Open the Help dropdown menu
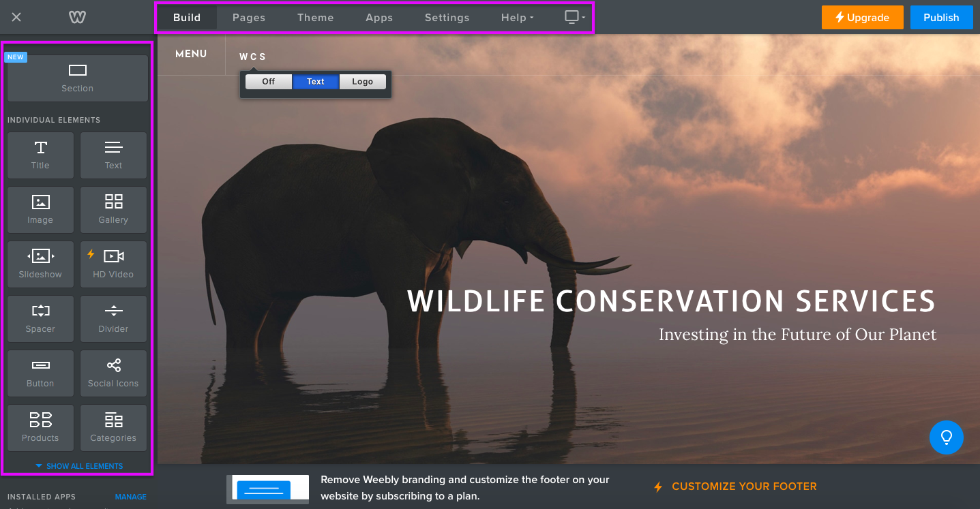 [518, 18]
